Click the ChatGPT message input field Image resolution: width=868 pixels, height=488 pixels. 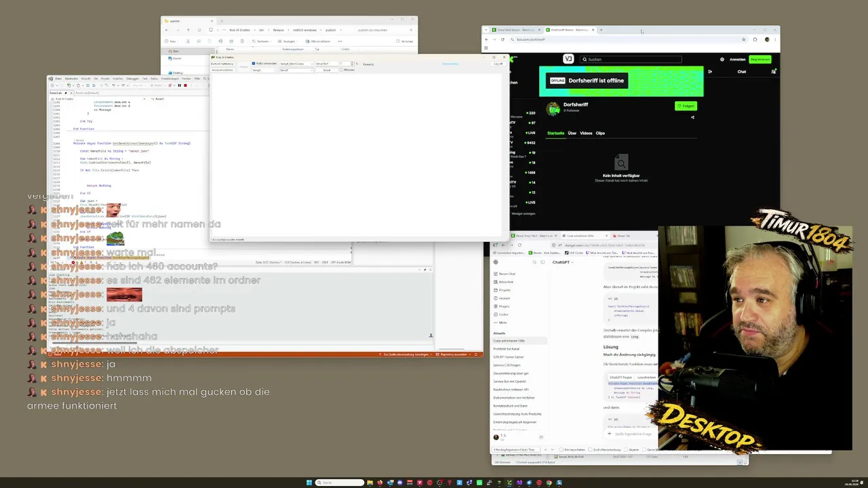coord(634,434)
